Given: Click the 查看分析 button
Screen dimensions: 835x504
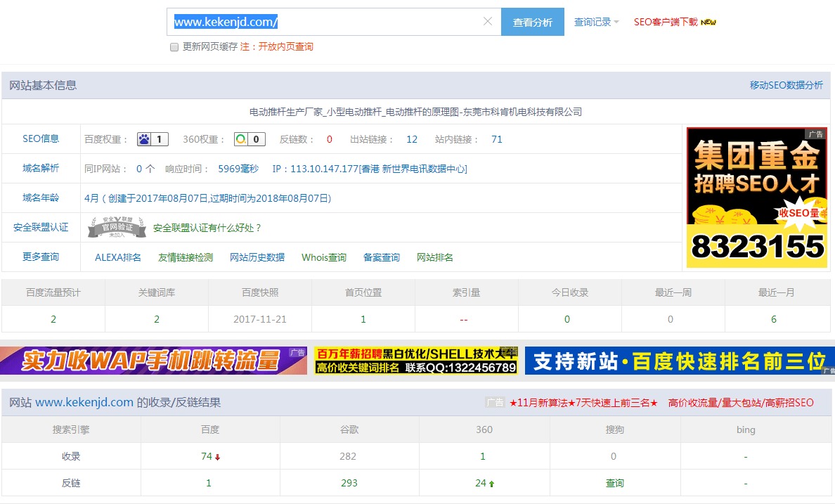Looking at the screenshot, I should (533, 22).
